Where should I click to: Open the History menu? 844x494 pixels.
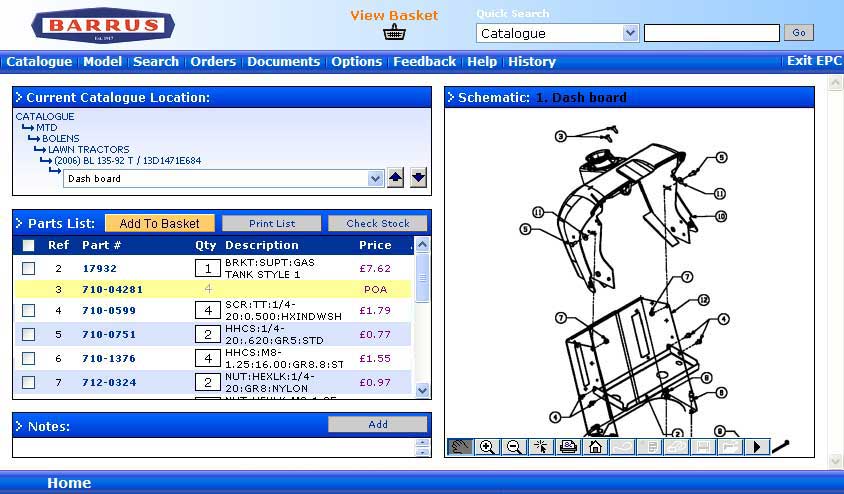(532, 61)
